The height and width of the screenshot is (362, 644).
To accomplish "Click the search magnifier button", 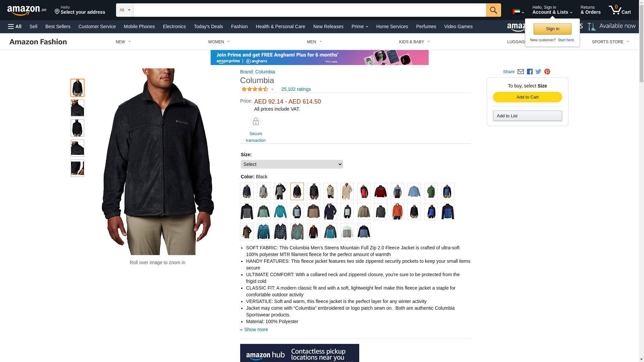I will [x=493, y=10].
